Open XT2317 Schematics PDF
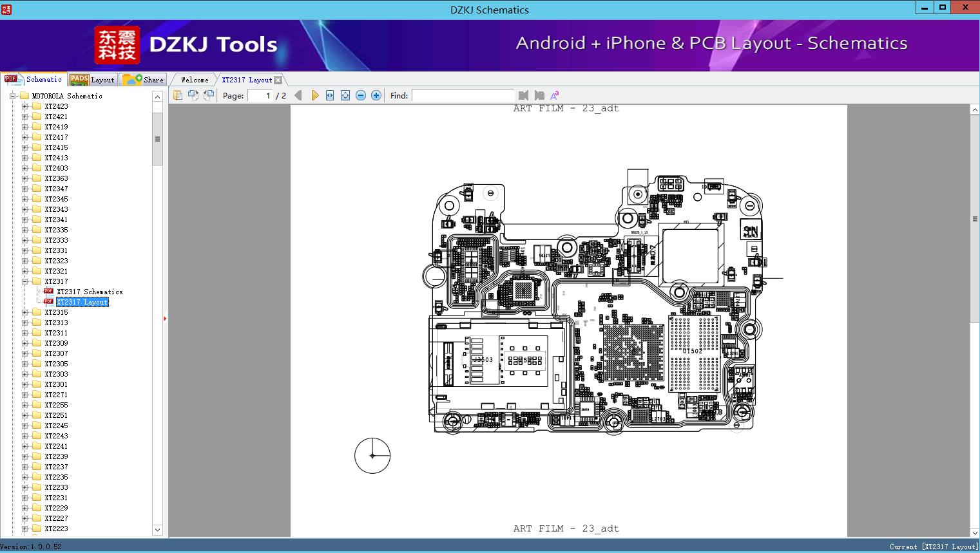980x553 pixels. coord(90,292)
